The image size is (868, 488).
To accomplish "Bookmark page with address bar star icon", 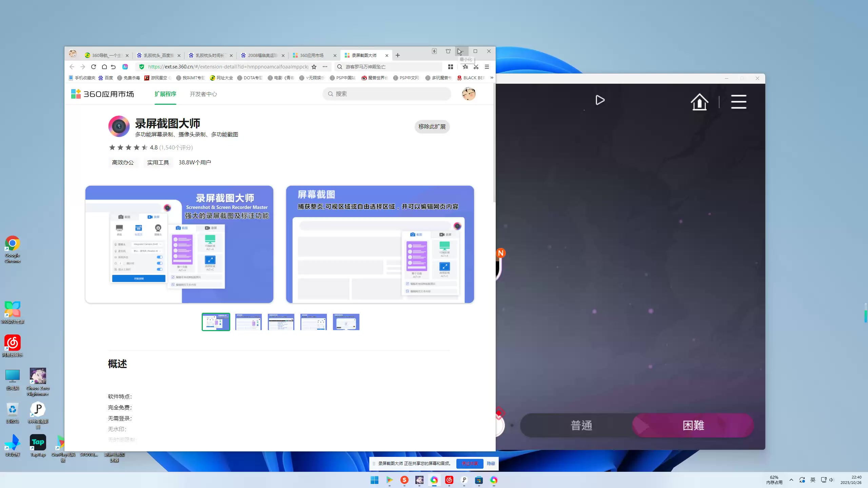I will (314, 67).
